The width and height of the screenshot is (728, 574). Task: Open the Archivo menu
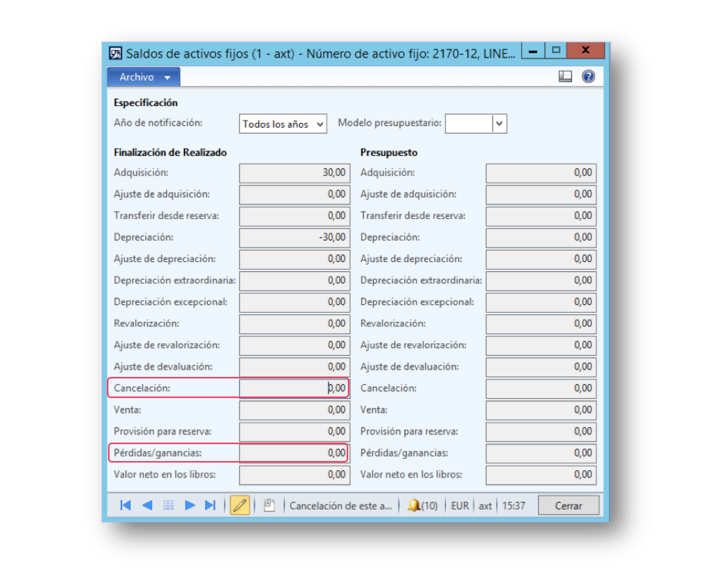coord(144,77)
